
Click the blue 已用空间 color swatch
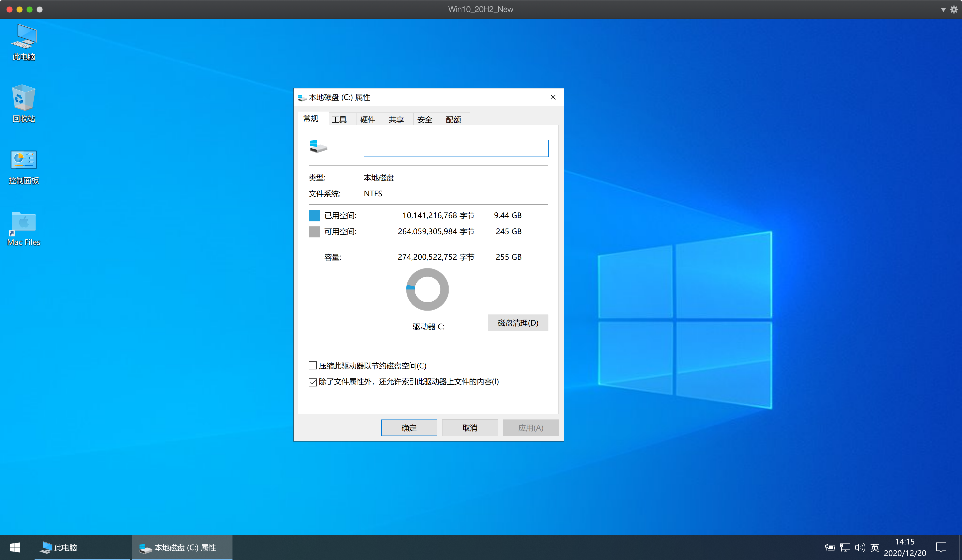(314, 216)
